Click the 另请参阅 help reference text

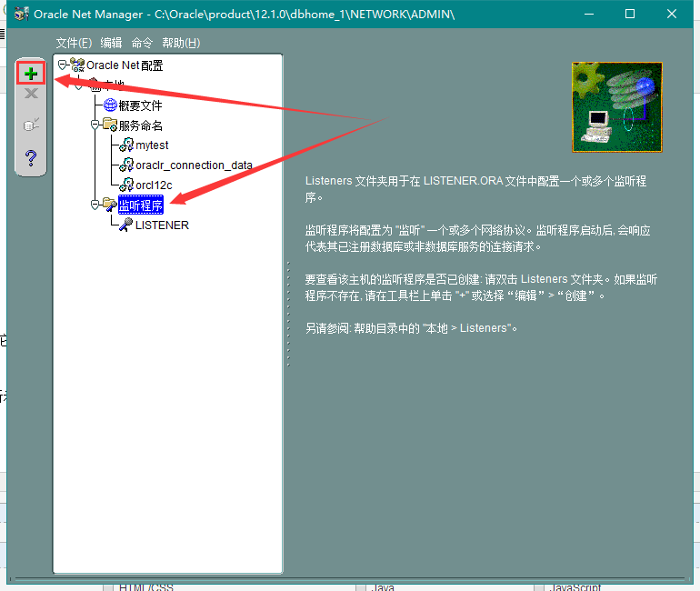(411, 328)
